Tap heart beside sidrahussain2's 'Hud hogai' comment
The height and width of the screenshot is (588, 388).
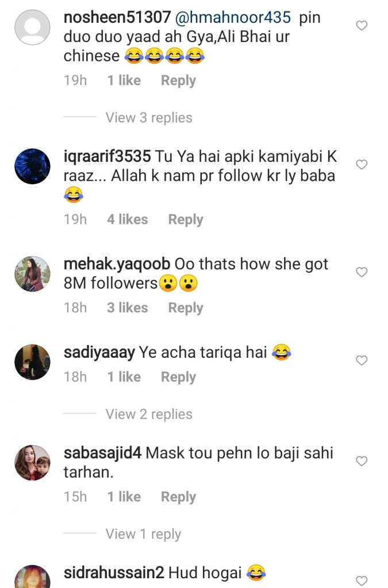pyautogui.click(x=362, y=580)
